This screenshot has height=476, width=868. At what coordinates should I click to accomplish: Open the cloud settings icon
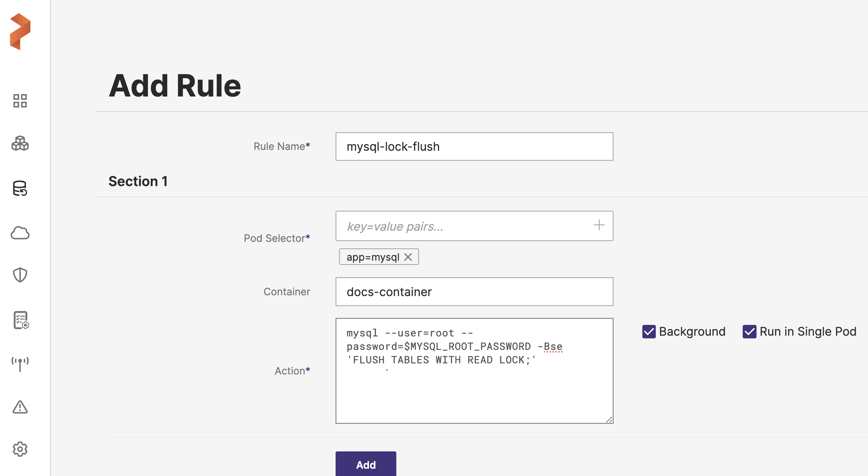coord(20,233)
